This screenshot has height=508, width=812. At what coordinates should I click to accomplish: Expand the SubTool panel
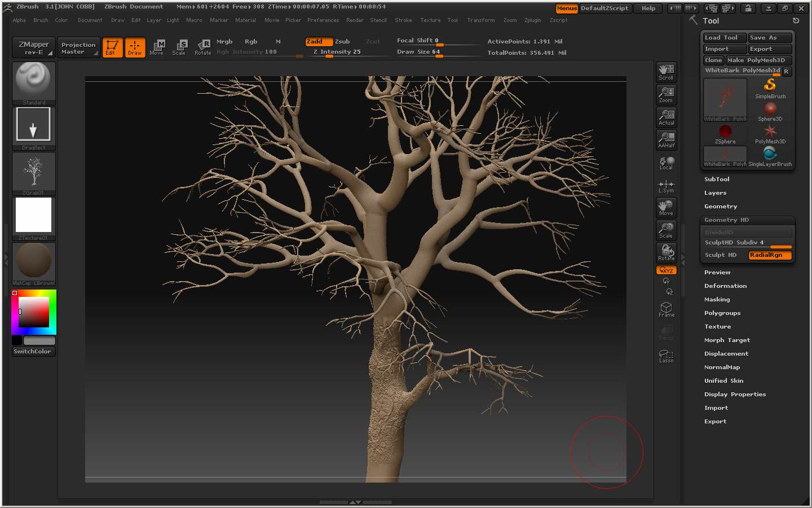(717, 179)
